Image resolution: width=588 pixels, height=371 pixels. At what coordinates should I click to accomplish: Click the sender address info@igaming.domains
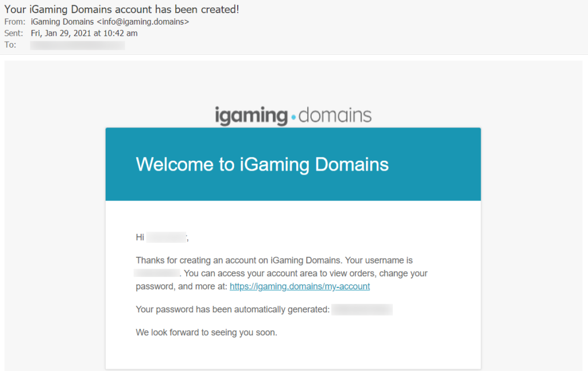click(143, 22)
